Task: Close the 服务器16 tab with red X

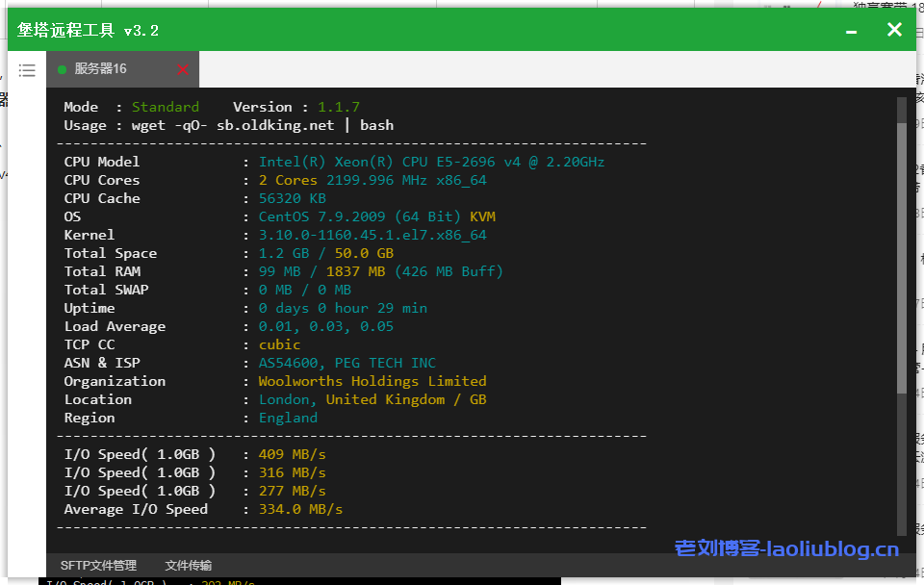Action: 183,69
